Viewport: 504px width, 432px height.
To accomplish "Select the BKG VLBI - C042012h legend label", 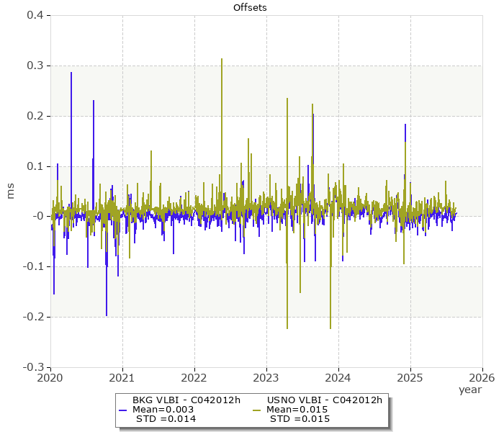I will (x=186, y=400).
